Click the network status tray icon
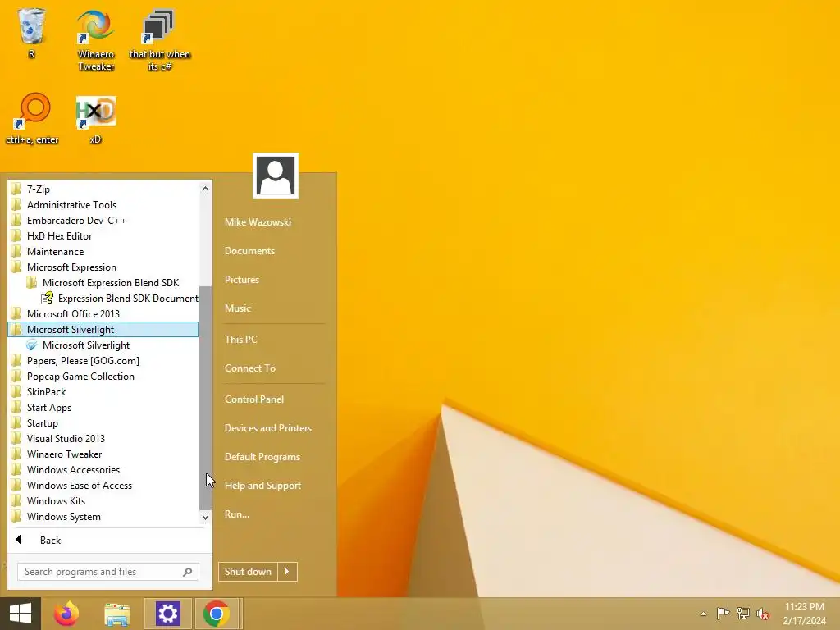Image resolution: width=840 pixels, height=630 pixels. pyautogui.click(x=743, y=614)
